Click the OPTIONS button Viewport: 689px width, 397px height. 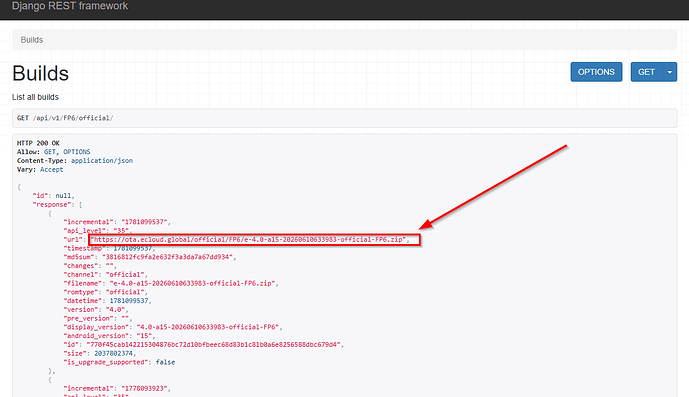coord(596,72)
